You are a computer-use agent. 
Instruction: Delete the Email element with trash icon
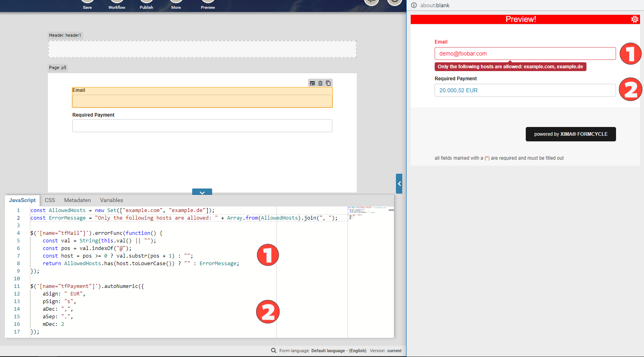(320, 83)
